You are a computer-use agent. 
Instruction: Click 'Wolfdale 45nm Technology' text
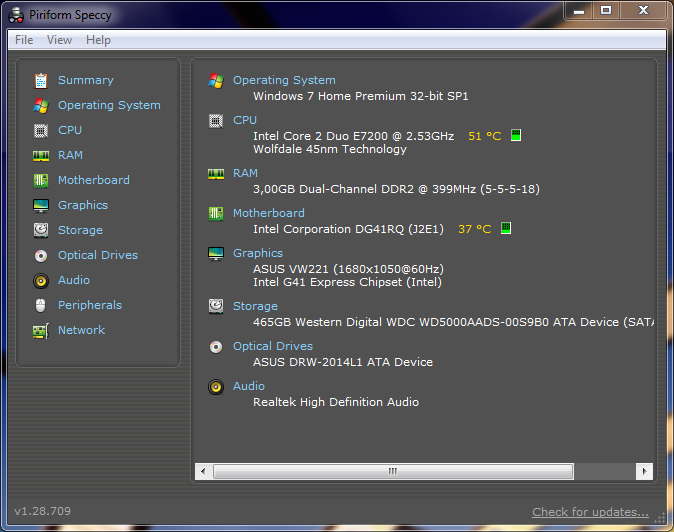pyautogui.click(x=330, y=150)
